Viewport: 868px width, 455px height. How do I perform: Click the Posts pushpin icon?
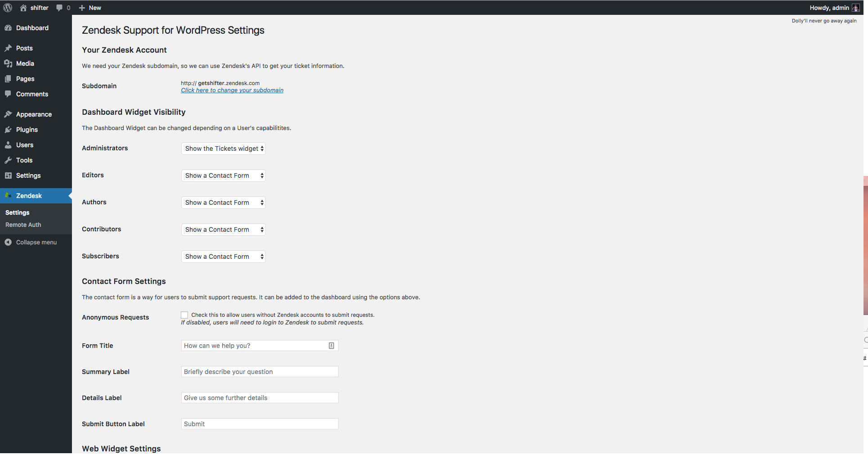[x=8, y=48]
